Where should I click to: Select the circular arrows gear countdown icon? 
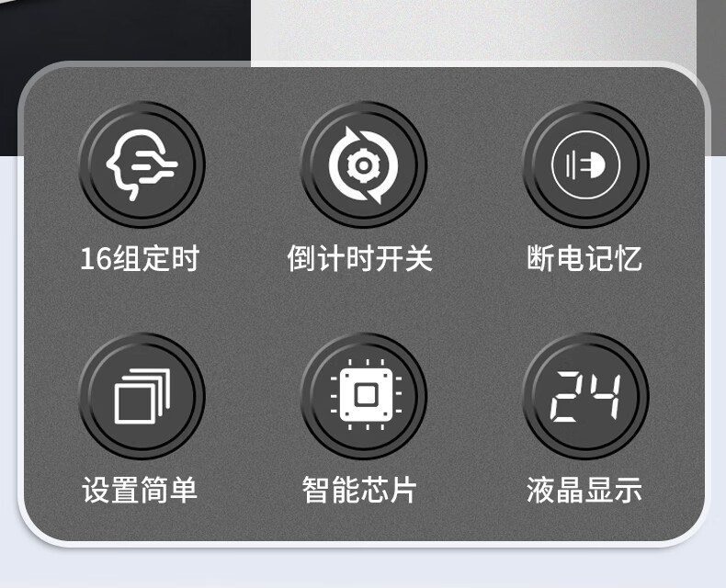(x=364, y=164)
